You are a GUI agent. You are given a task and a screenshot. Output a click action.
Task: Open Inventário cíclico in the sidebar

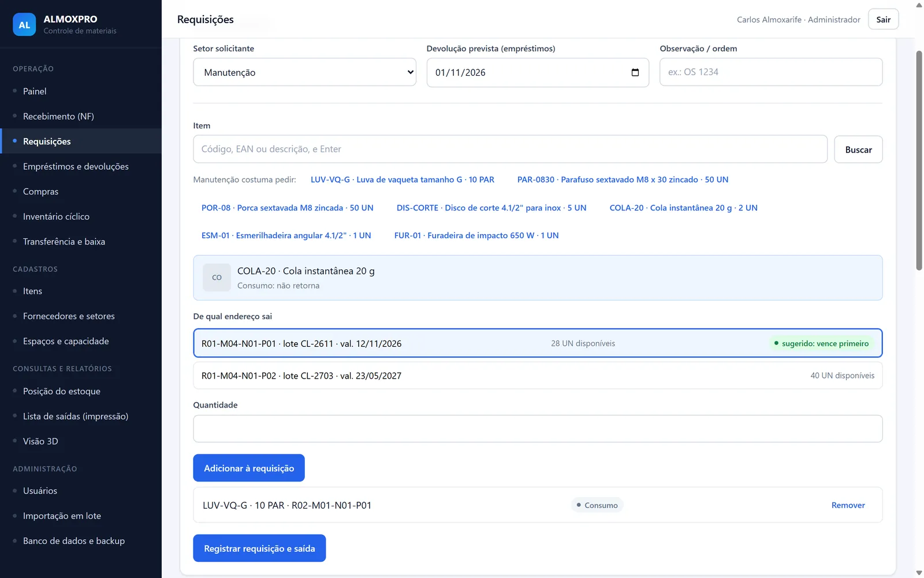click(x=81, y=217)
